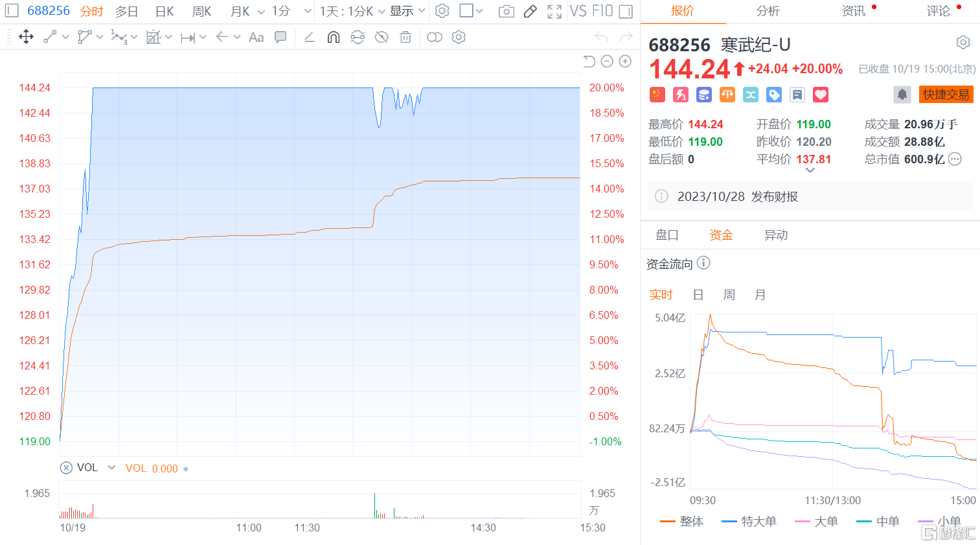This screenshot has height=545, width=980.
Task: Select the wave pattern drawing tool
Action: click(x=119, y=37)
